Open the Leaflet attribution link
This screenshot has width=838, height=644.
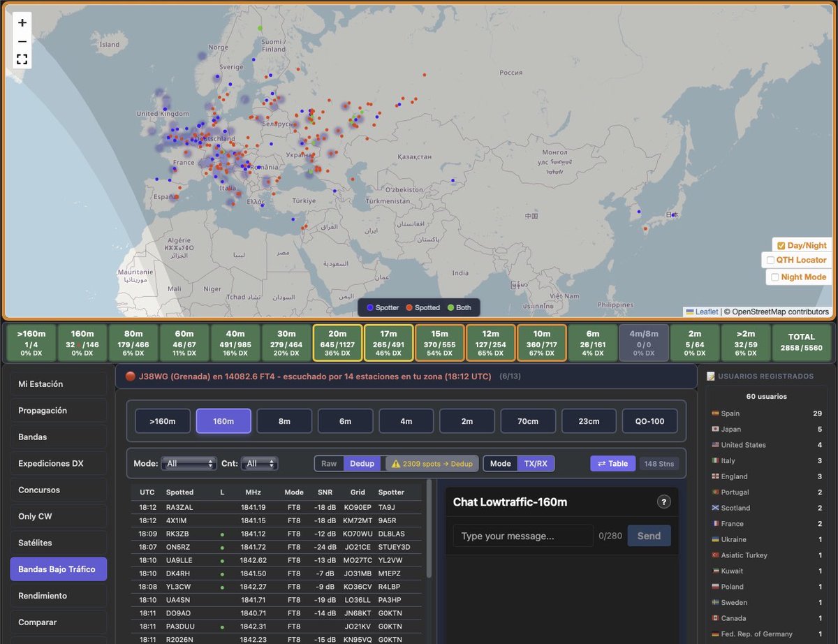[702, 312]
